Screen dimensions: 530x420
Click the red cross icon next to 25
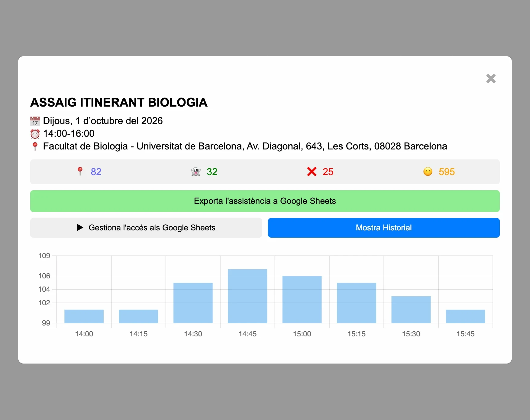[312, 172]
